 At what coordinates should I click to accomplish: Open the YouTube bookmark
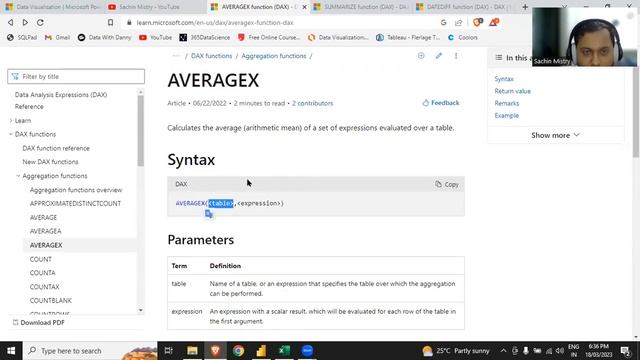pyautogui.click(x=156, y=38)
